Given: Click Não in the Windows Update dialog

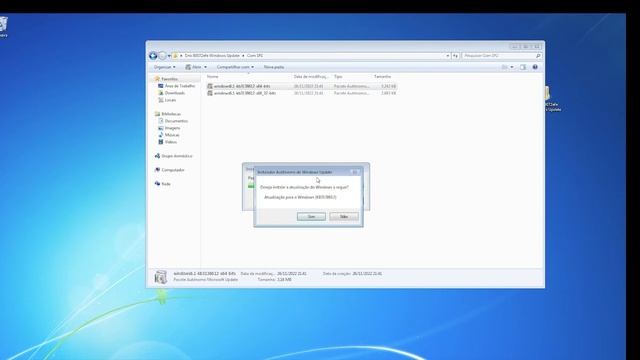Looking at the screenshot, I should pyautogui.click(x=344, y=216).
